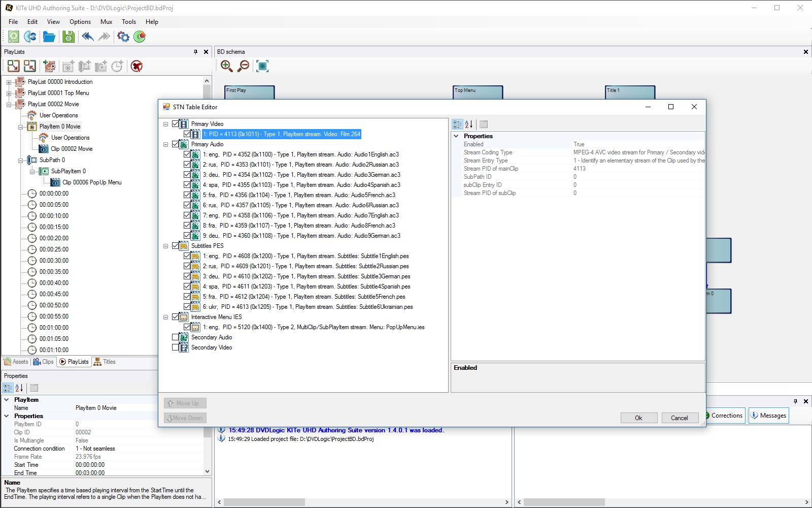
Task: Click the zoom out magnifier in BD schema
Action: (244, 66)
